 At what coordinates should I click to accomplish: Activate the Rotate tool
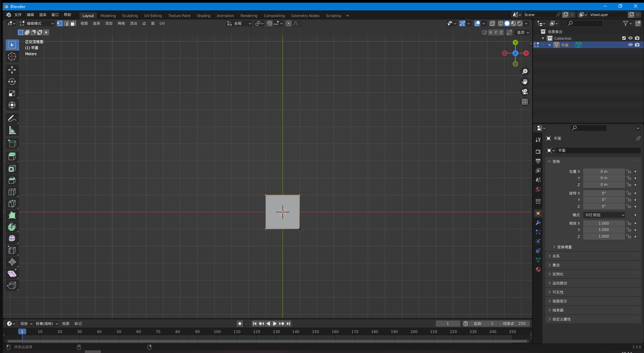tap(12, 82)
